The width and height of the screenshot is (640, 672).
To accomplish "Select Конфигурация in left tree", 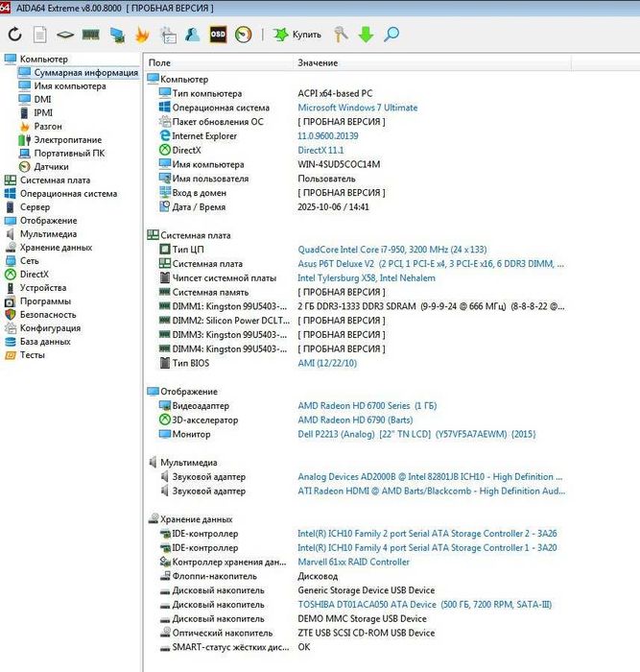I will [x=50, y=328].
